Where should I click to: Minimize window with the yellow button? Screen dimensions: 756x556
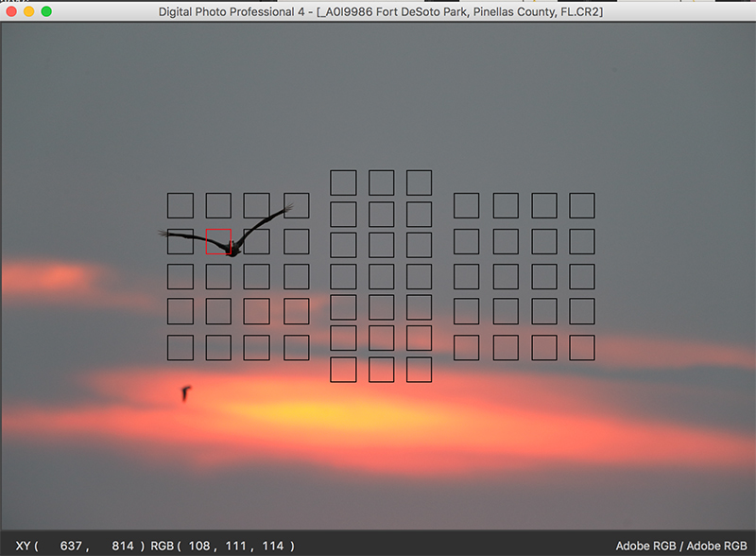point(29,11)
